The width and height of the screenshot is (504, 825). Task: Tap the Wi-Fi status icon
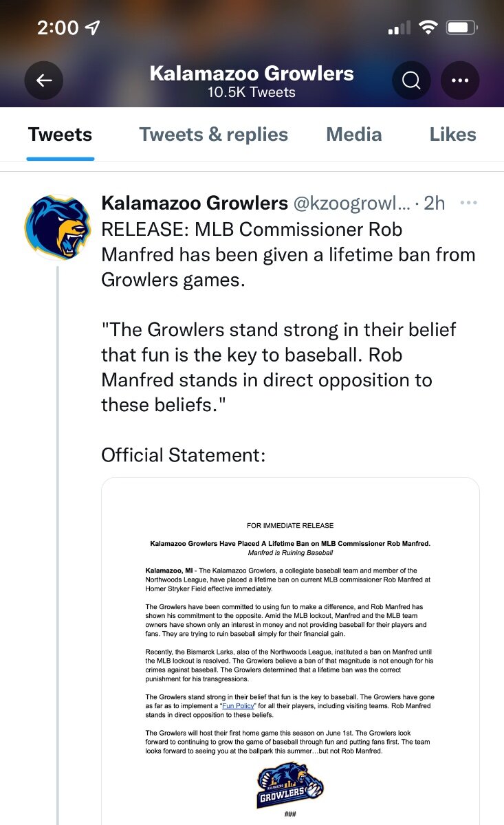[x=428, y=27]
